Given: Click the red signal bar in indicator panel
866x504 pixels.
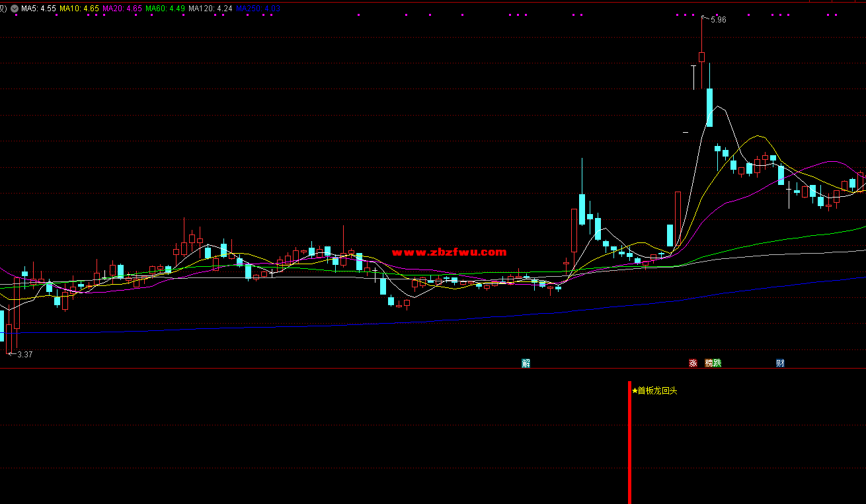Looking at the screenshot, I should pyautogui.click(x=629, y=443).
